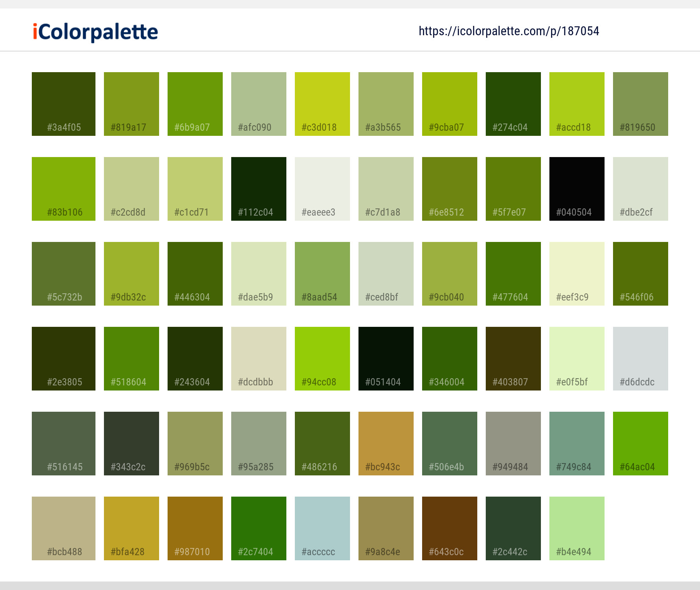Click the #403807 dark brown swatch
Viewport: 700px width, 590px height.
coord(513,359)
